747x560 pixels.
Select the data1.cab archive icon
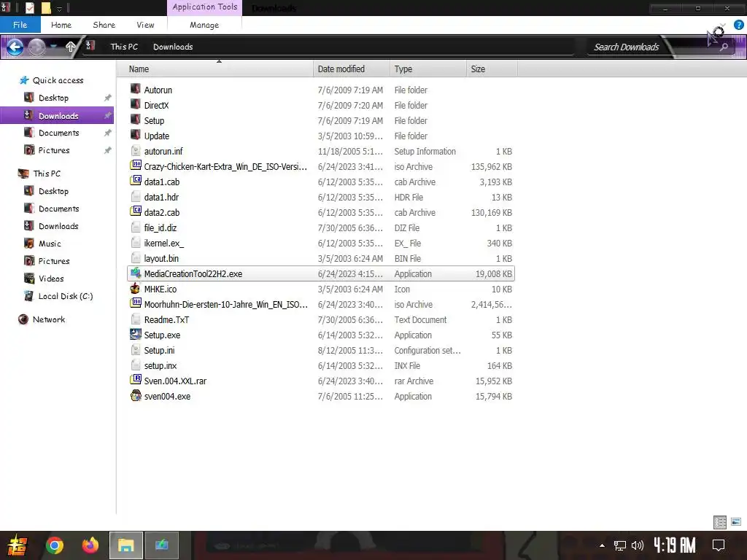click(135, 181)
